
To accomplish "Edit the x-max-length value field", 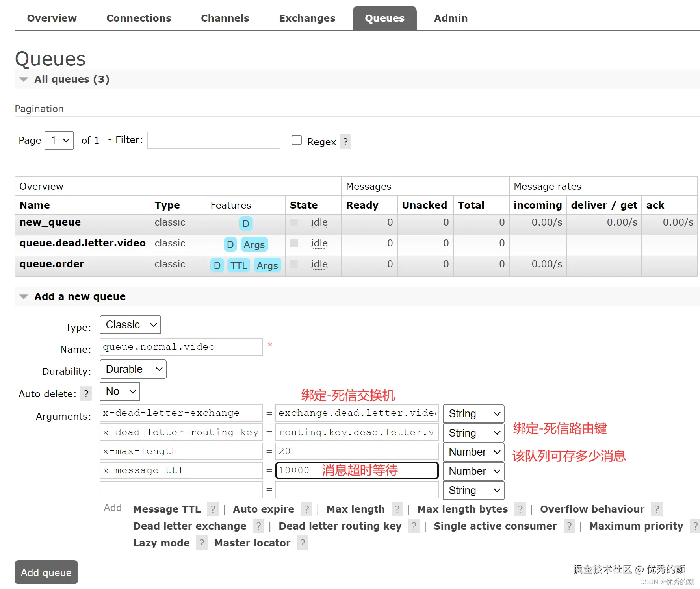I will (x=357, y=451).
